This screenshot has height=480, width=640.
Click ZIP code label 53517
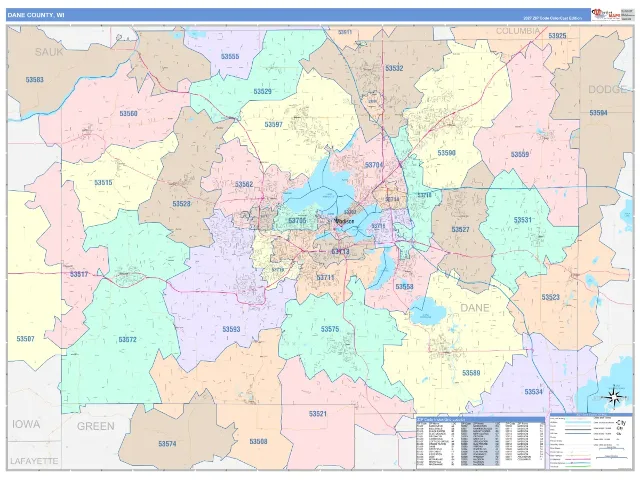pyautogui.click(x=79, y=274)
